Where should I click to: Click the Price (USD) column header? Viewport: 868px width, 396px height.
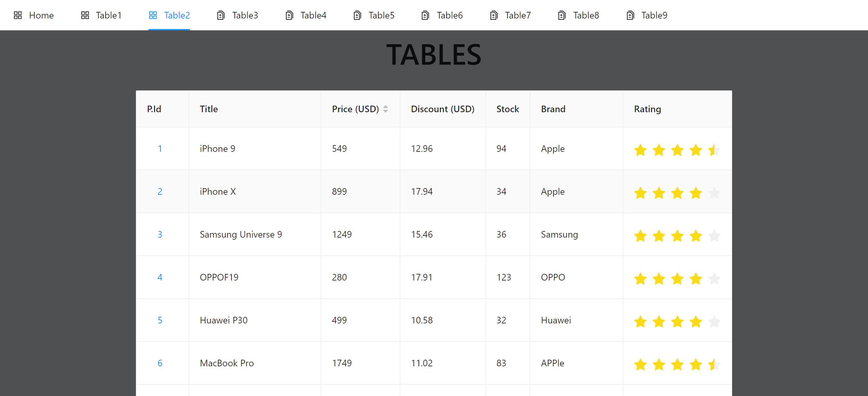pyautogui.click(x=355, y=109)
